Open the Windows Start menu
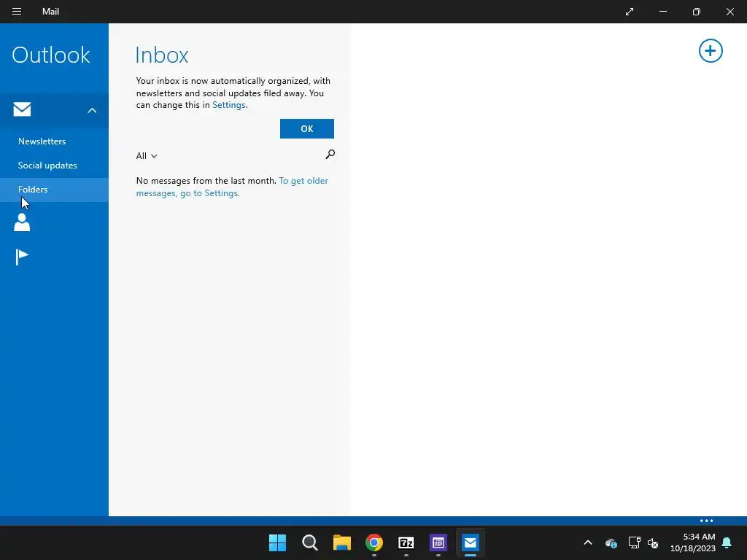This screenshot has height=560, width=747. click(x=277, y=542)
